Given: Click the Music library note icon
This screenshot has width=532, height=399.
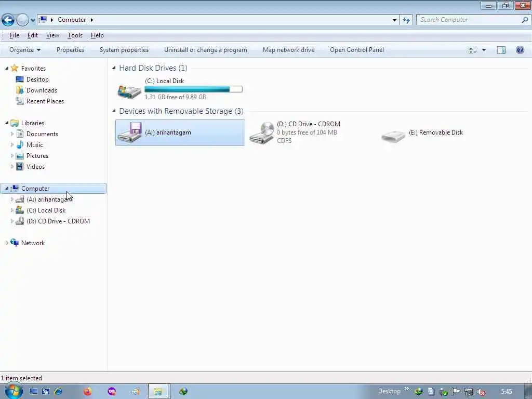Looking at the screenshot, I should click(20, 144).
